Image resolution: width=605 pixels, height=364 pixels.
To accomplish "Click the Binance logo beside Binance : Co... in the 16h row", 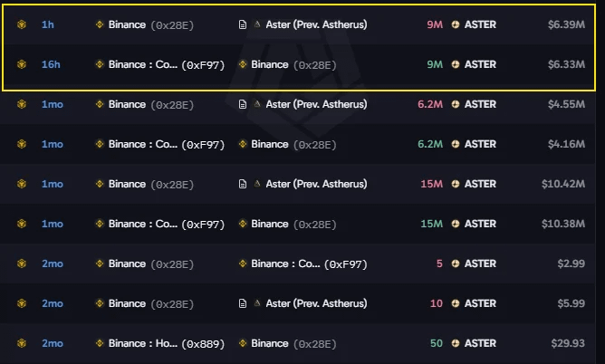I will click(x=100, y=64).
